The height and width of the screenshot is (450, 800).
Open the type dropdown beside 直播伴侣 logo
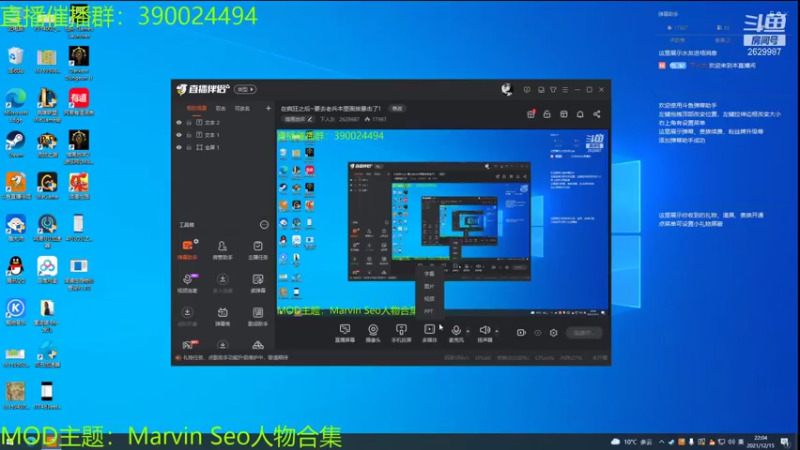[245, 89]
